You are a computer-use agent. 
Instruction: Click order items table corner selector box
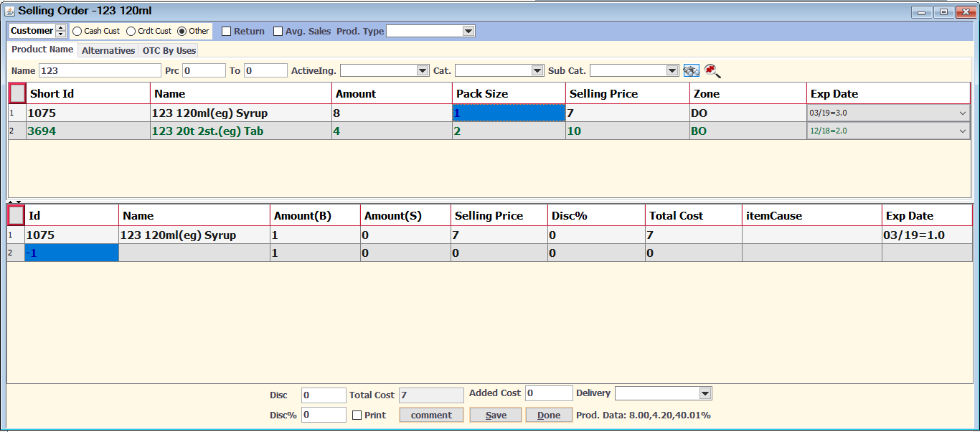tap(16, 215)
